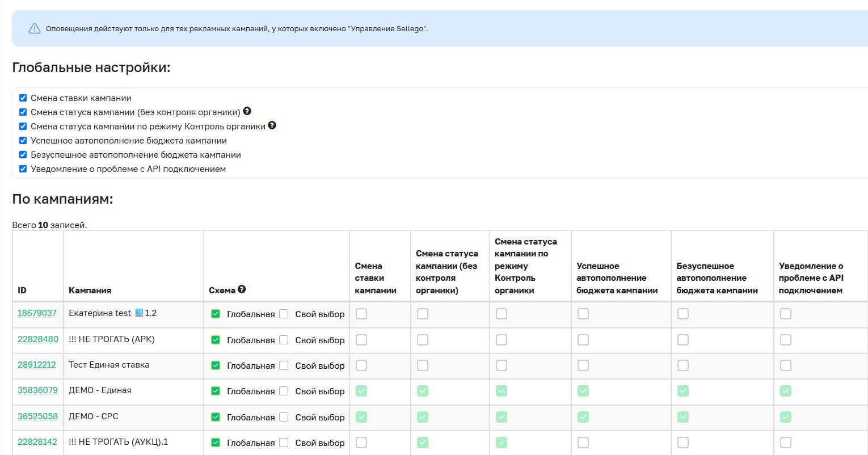This screenshot has height=455, width=868.
Task: Click "Уведомление о проблеме с API подключением" column header
Action: pos(811,278)
